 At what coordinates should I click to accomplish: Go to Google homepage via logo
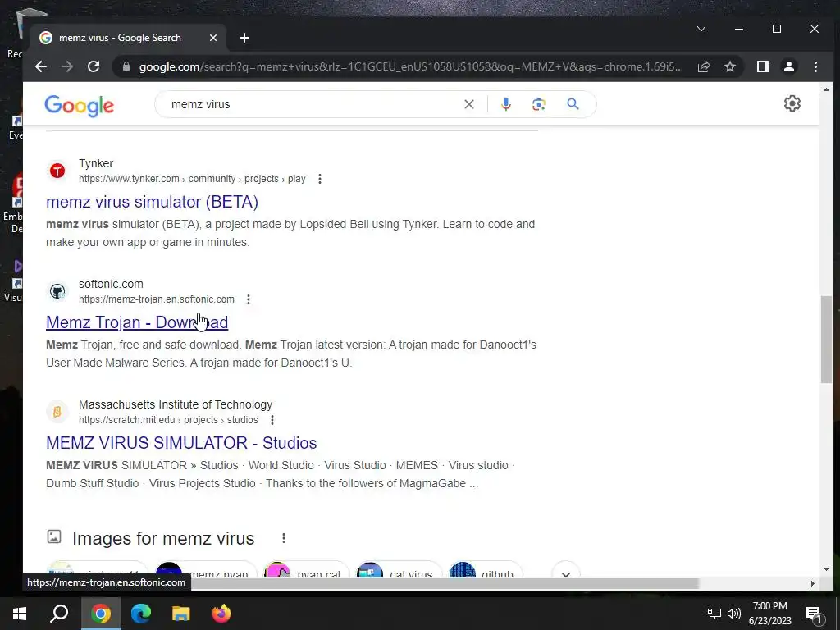click(x=80, y=106)
